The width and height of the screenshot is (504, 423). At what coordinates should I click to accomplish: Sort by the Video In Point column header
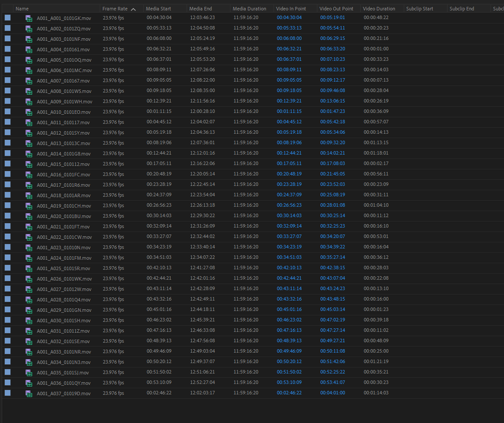291,9
